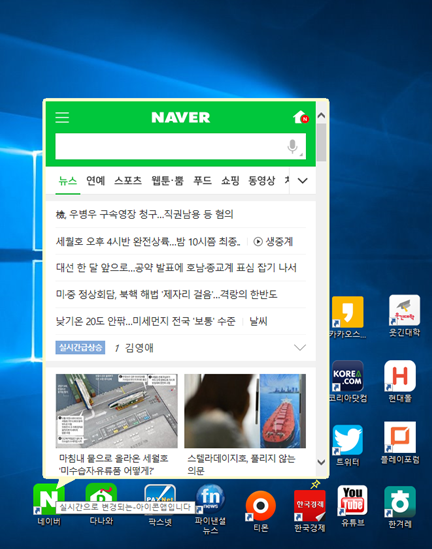Expand the category tabs chevron
The image size is (432, 549).
click(302, 181)
